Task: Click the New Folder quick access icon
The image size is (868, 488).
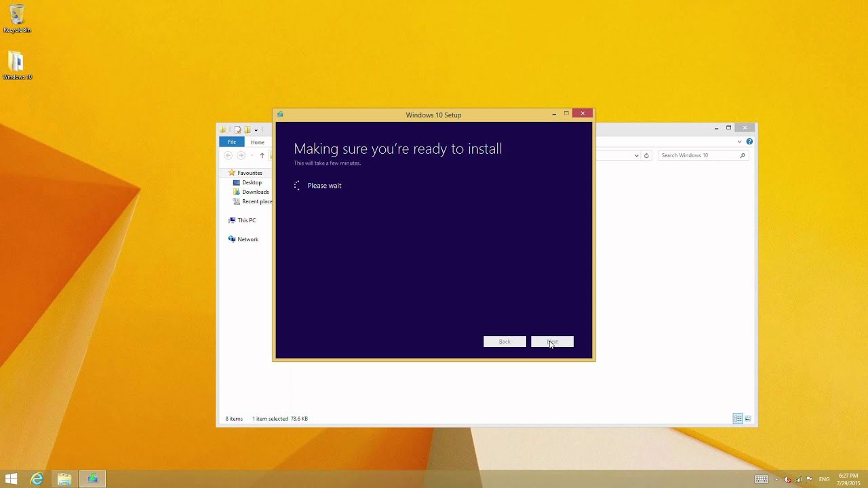Action: pos(248,129)
